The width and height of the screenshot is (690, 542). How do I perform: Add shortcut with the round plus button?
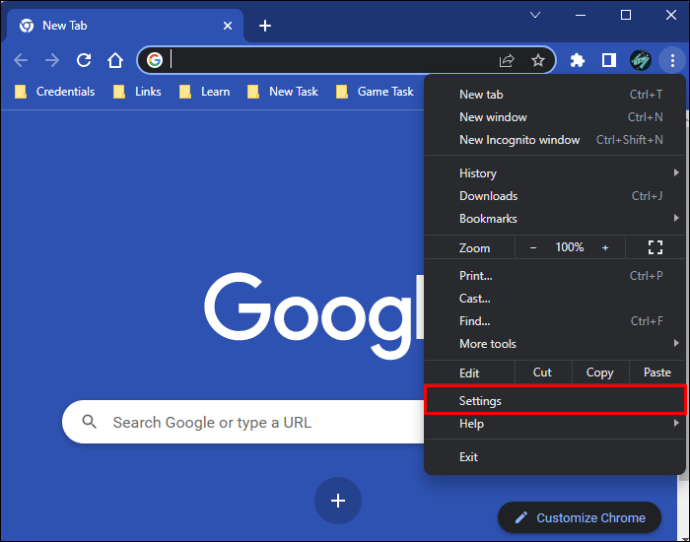[338, 501]
